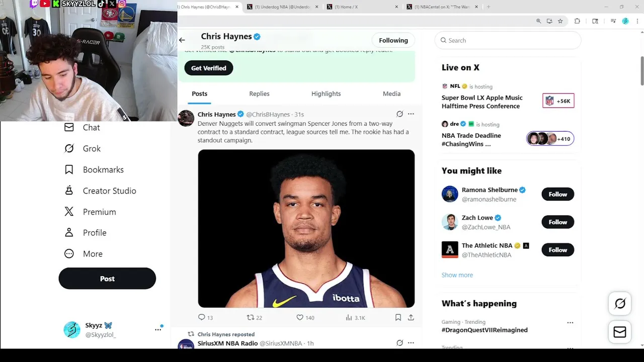Go to Profile in the sidebar
This screenshot has height=362, width=644.
[86, 233]
